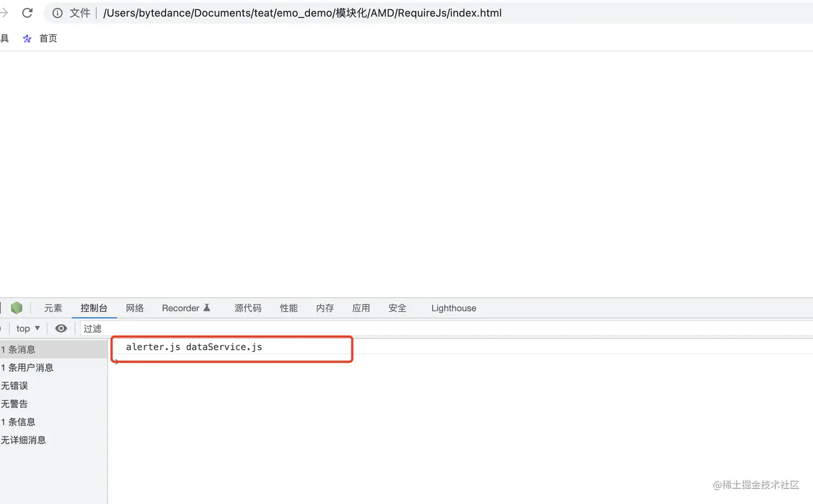
Task: Open the 网络 tab
Action: 135,308
